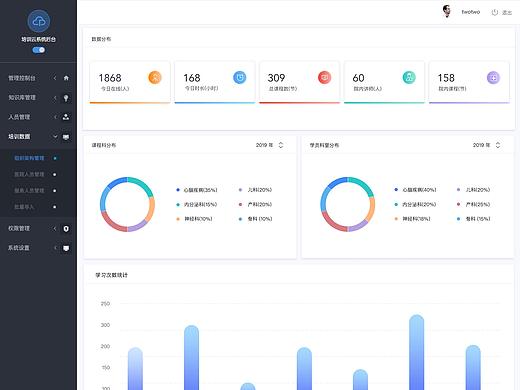Toggle the 40% legend entry in 学员科室分布
Screen dimensions: 520x390
coord(415,190)
